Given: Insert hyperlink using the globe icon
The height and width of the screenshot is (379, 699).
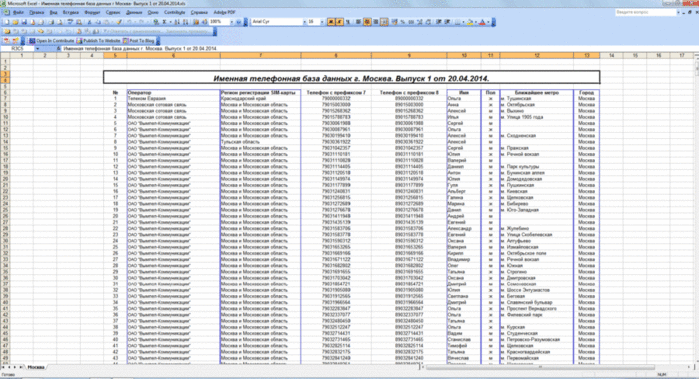Looking at the screenshot, I should [156, 22].
